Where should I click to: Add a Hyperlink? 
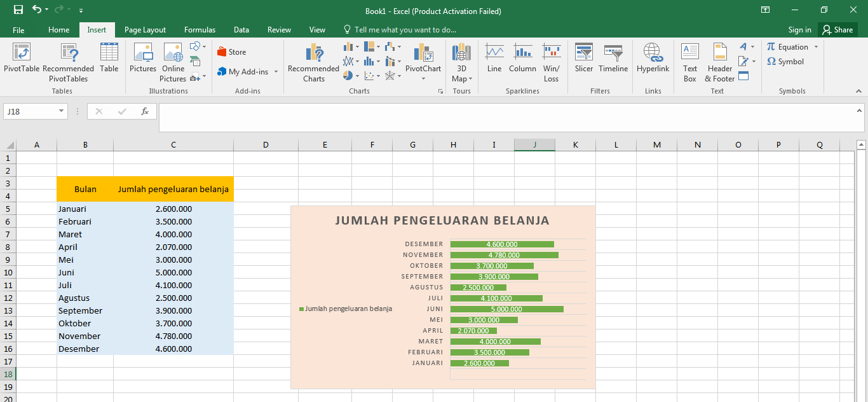[x=653, y=57]
